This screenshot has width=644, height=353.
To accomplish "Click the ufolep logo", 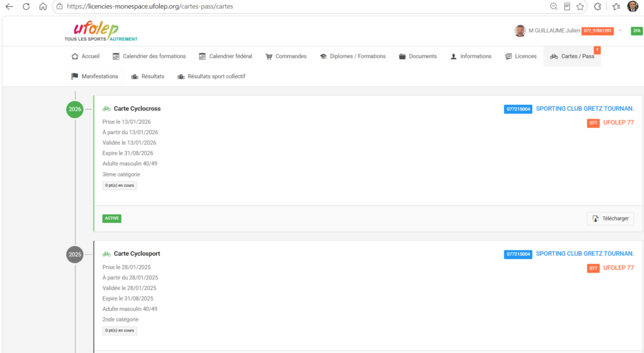I will coord(101,31).
